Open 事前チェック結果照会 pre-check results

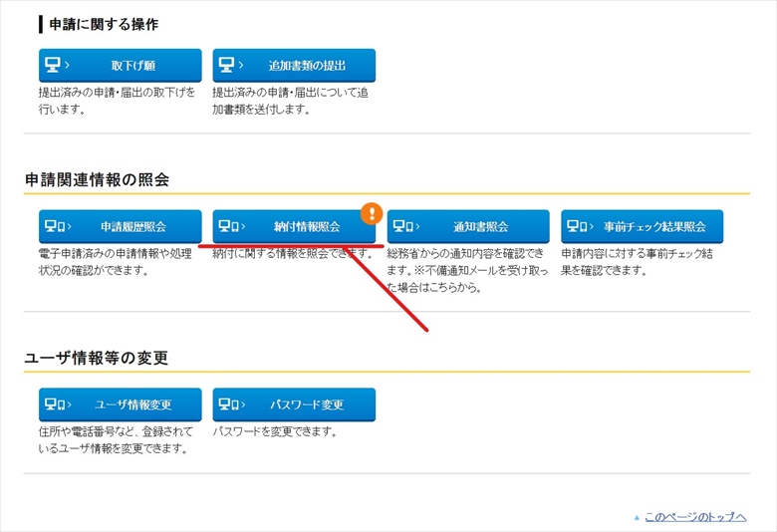643,226
